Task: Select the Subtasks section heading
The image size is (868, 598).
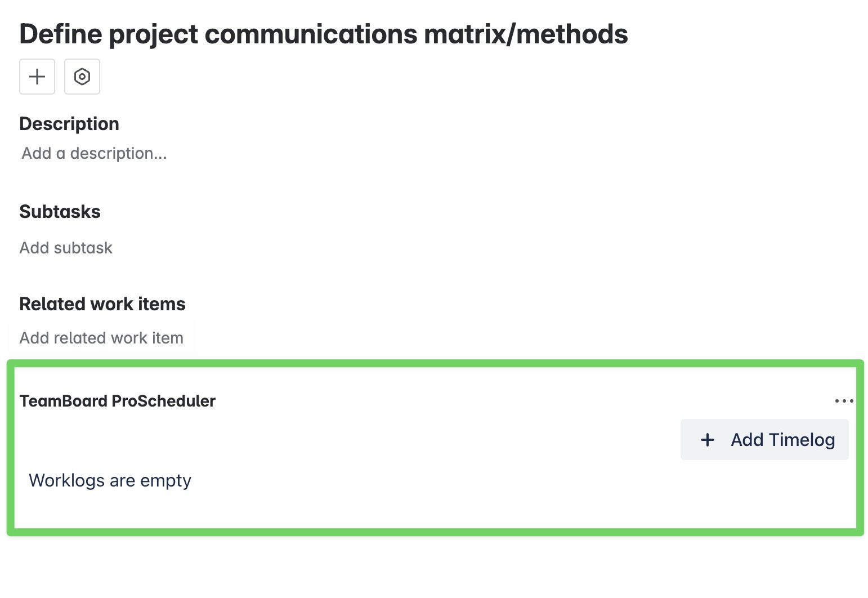Action: click(60, 212)
